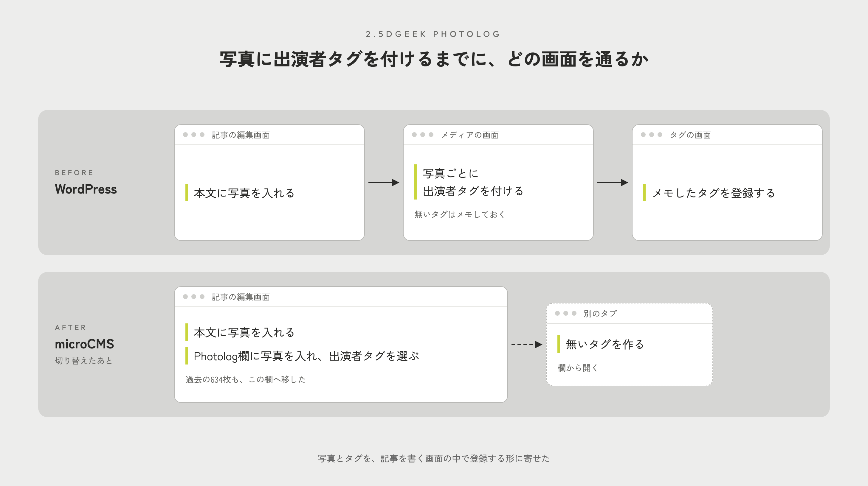
Task: Select the text "無いタグを作る"
Action: 605,344
